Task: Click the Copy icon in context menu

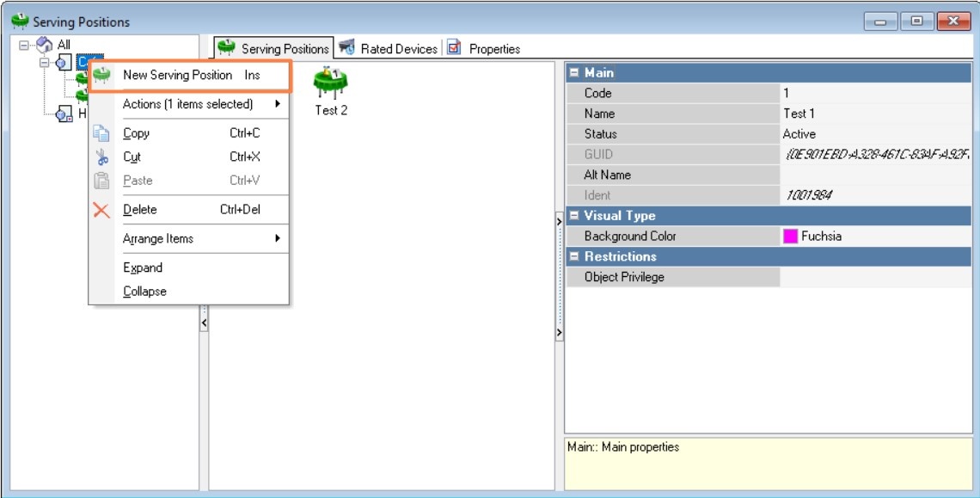Action: point(101,133)
